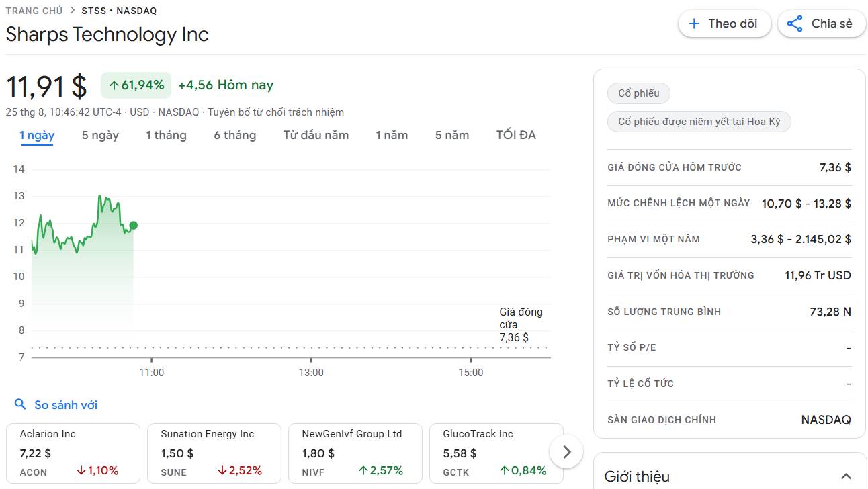Click the STSS • NASDAQ breadcrumb text
868x489 pixels.
[119, 11]
